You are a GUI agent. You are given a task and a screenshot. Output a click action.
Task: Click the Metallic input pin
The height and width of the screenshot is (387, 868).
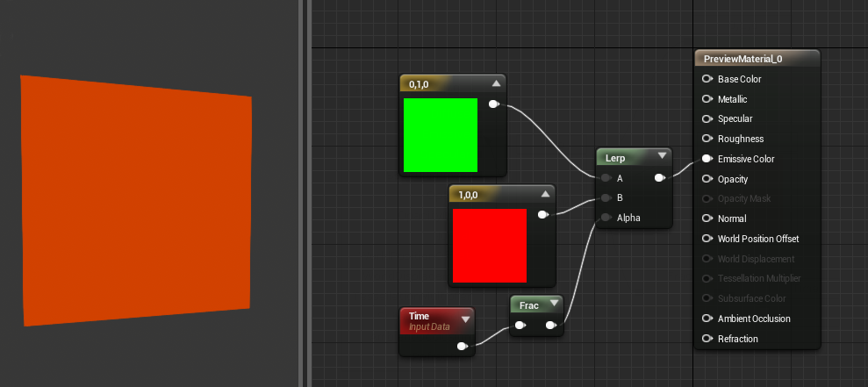pyautogui.click(x=707, y=99)
